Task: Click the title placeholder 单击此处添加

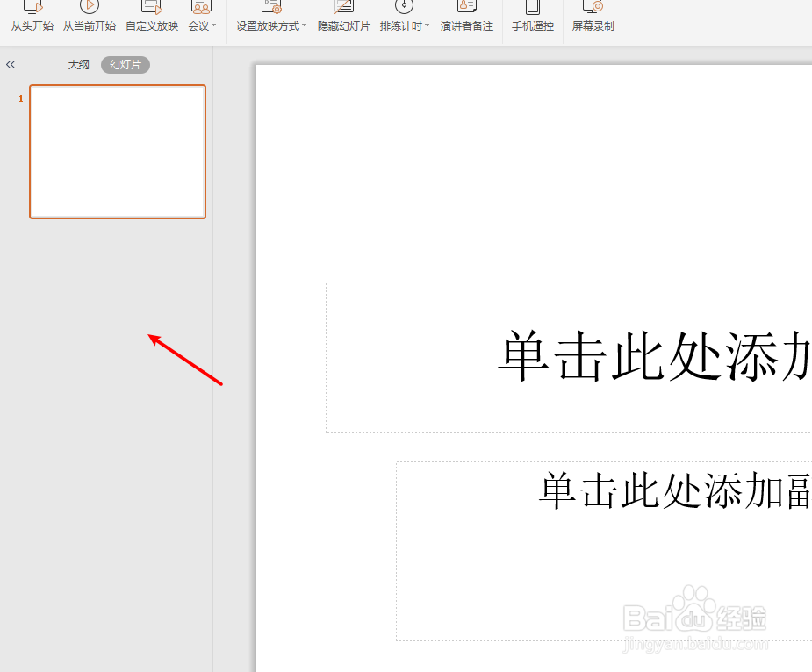Action: click(569, 357)
